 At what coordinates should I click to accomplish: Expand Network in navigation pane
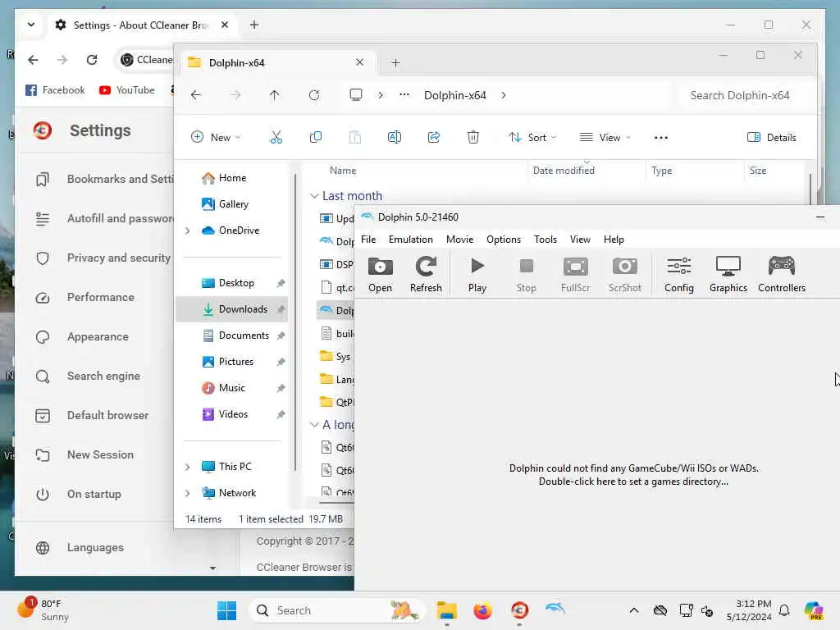click(x=188, y=493)
